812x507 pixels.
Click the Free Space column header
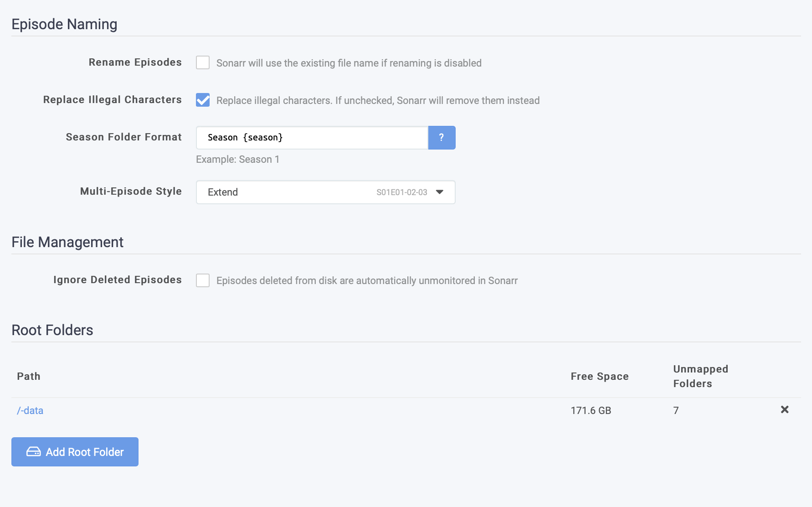point(599,376)
